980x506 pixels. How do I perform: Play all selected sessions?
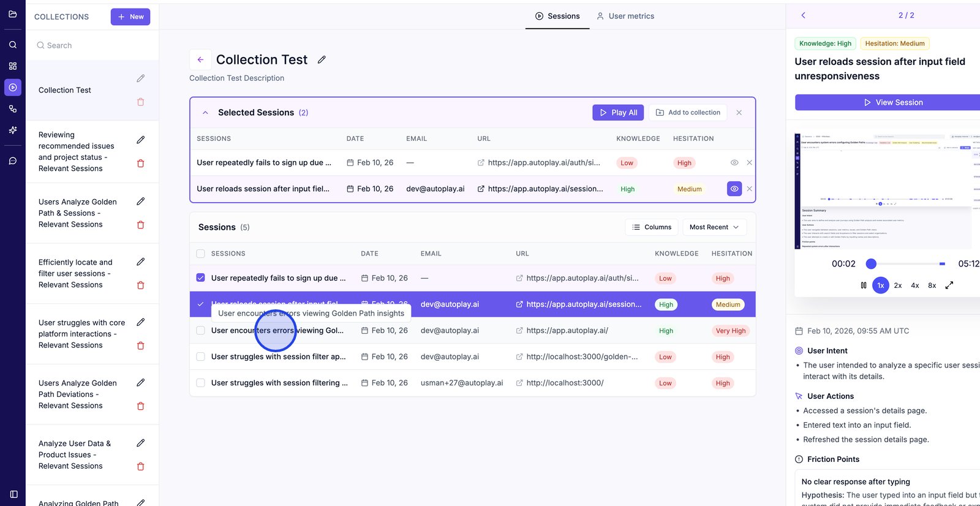[x=619, y=113]
